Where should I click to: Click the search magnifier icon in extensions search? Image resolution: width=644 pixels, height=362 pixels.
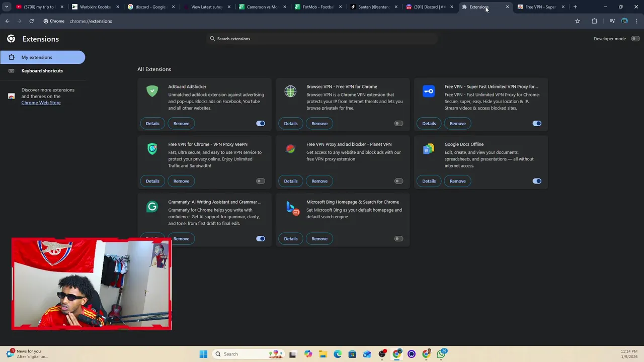[x=212, y=39]
